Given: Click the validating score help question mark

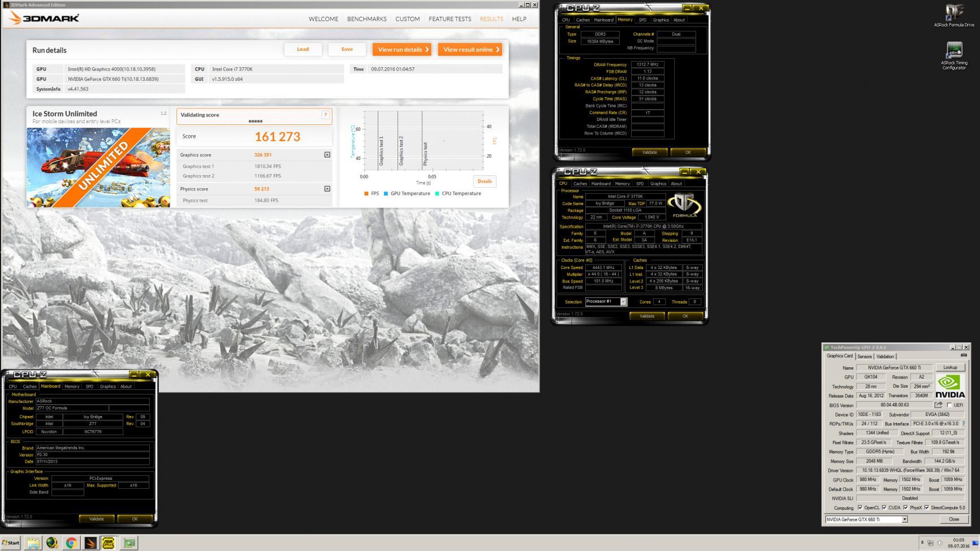Looking at the screenshot, I should [325, 115].
